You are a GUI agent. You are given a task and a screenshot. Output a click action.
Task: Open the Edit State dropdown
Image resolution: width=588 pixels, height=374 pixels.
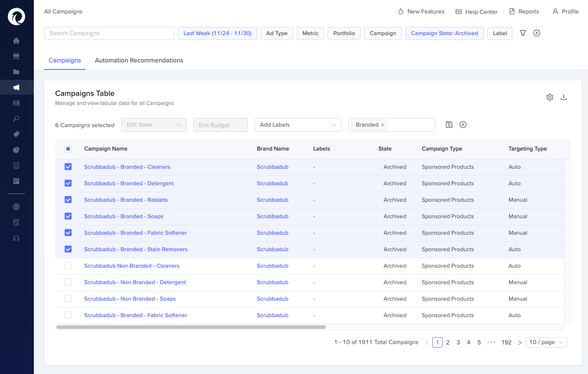click(154, 125)
